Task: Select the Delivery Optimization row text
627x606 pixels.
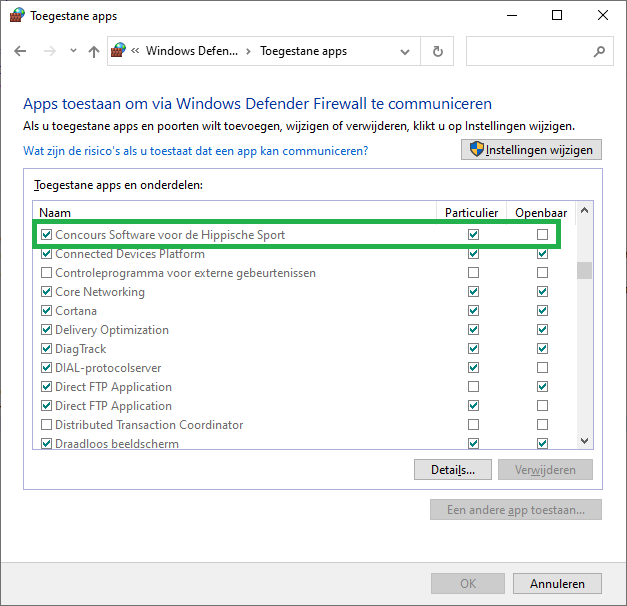Action: [112, 330]
